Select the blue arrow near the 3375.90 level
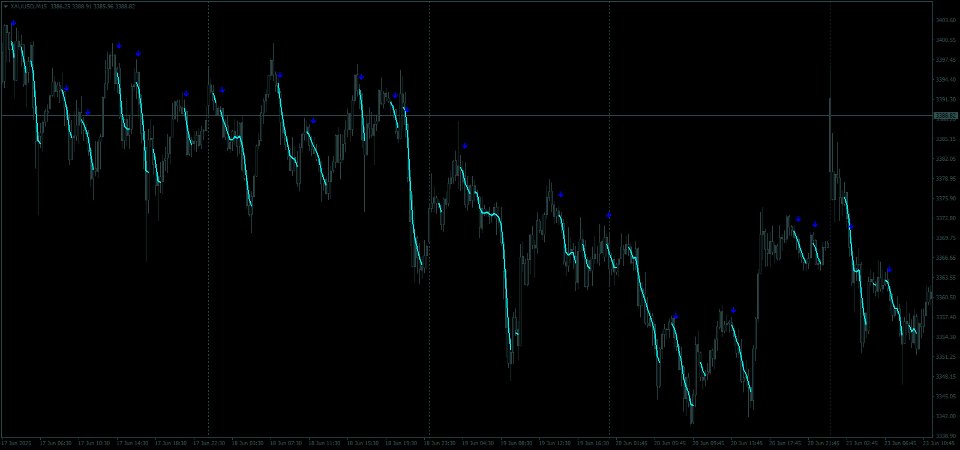The image size is (960, 450). pos(560,195)
